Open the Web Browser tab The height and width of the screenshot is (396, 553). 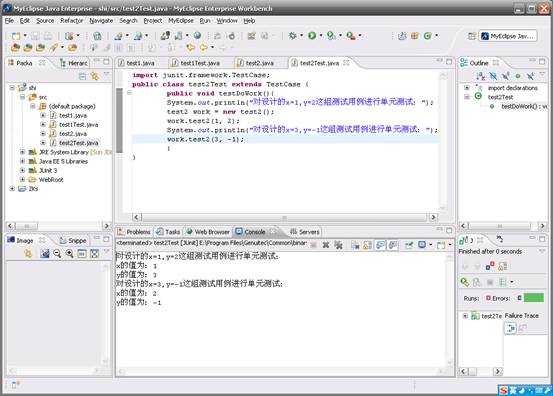pyautogui.click(x=208, y=232)
